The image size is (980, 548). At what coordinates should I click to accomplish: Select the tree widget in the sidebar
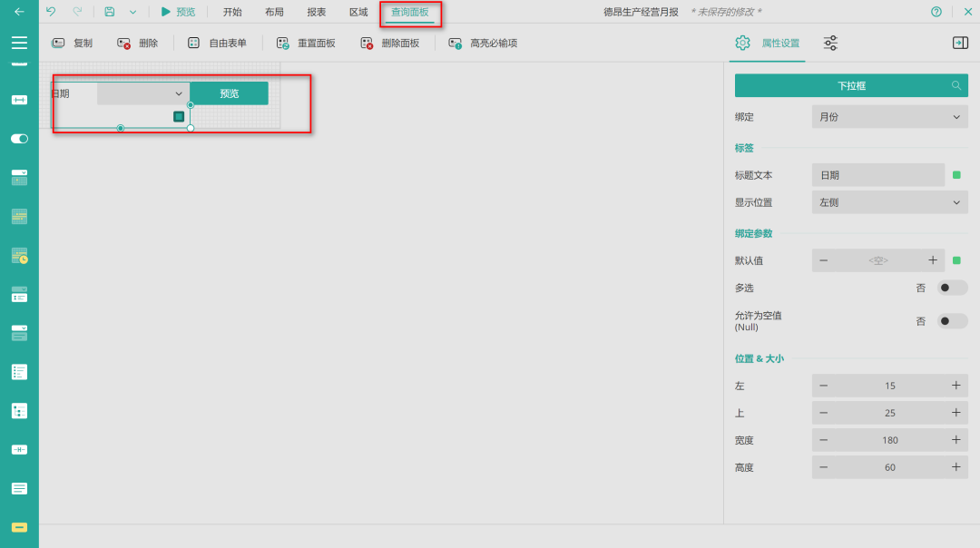click(19, 411)
